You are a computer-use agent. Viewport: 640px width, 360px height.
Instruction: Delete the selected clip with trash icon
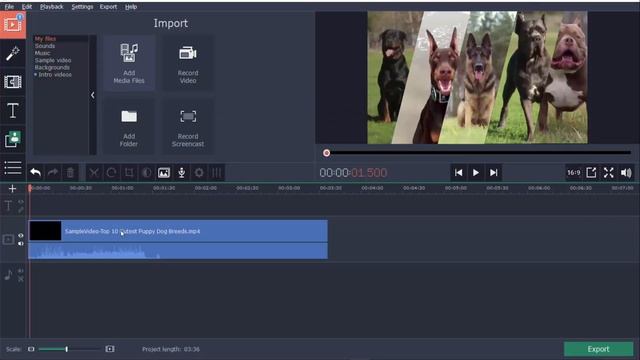click(70, 173)
